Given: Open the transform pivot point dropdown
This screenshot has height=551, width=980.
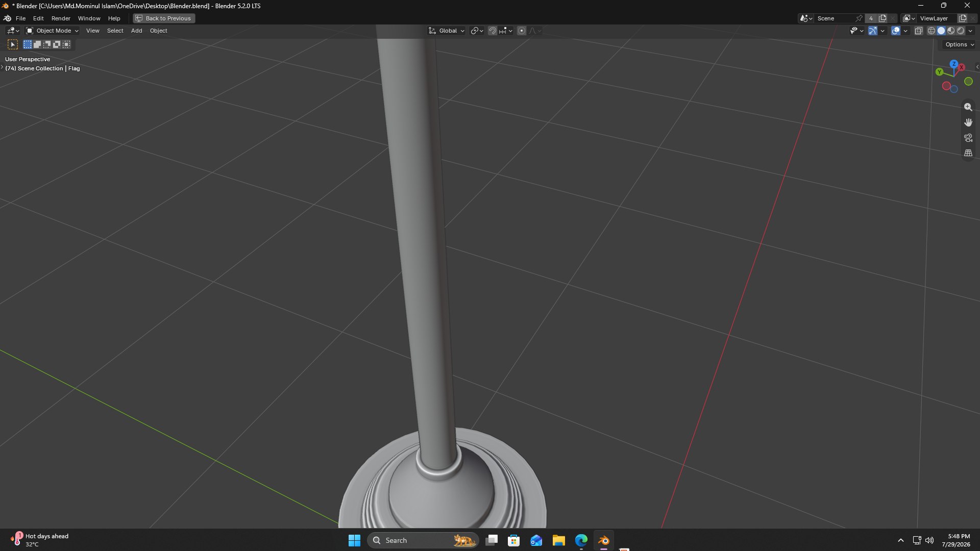Looking at the screenshot, I should point(477,31).
